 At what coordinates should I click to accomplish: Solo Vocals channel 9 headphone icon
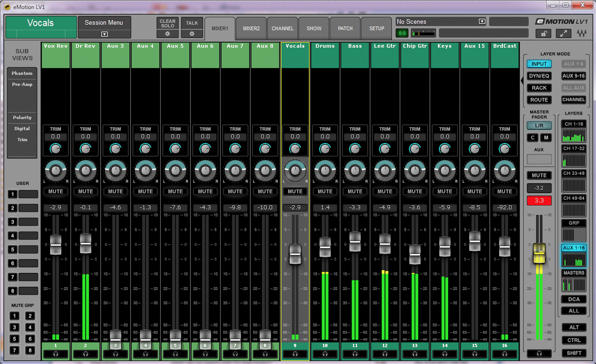pyautogui.click(x=295, y=354)
